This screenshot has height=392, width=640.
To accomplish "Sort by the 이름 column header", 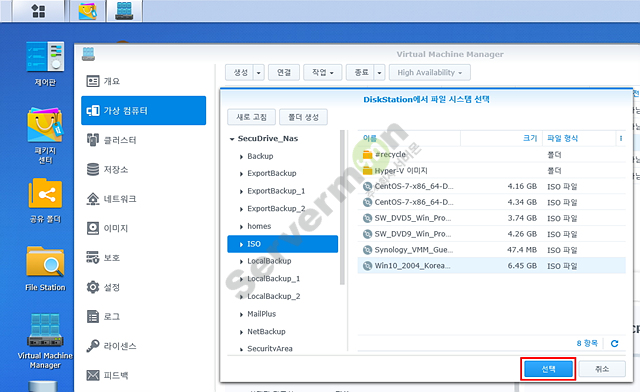I will click(409, 138).
